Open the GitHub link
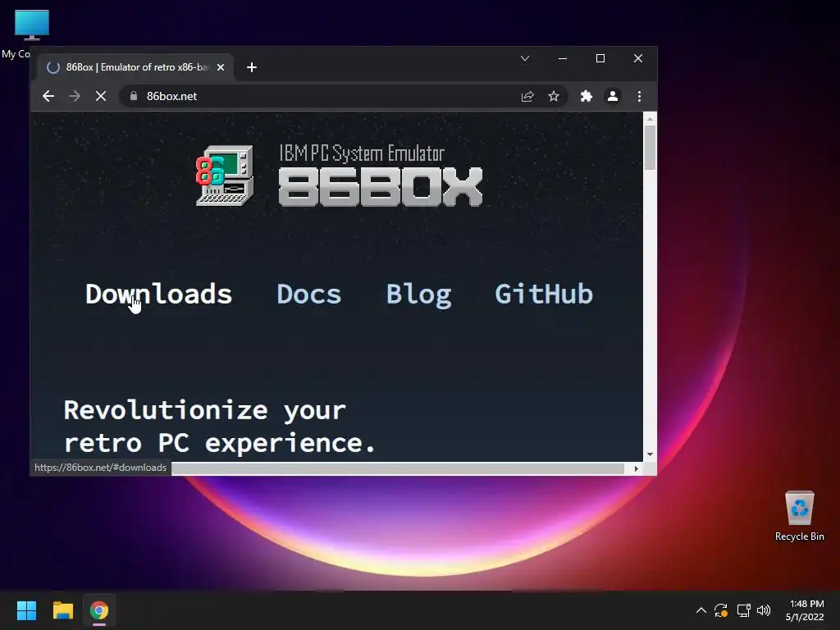The height and width of the screenshot is (630, 840). tap(544, 294)
